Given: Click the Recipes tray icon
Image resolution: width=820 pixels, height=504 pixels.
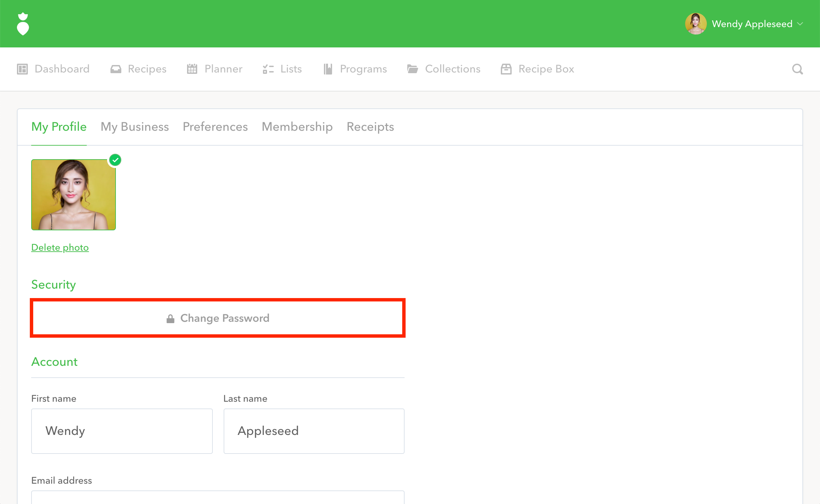Looking at the screenshot, I should (x=116, y=69).
